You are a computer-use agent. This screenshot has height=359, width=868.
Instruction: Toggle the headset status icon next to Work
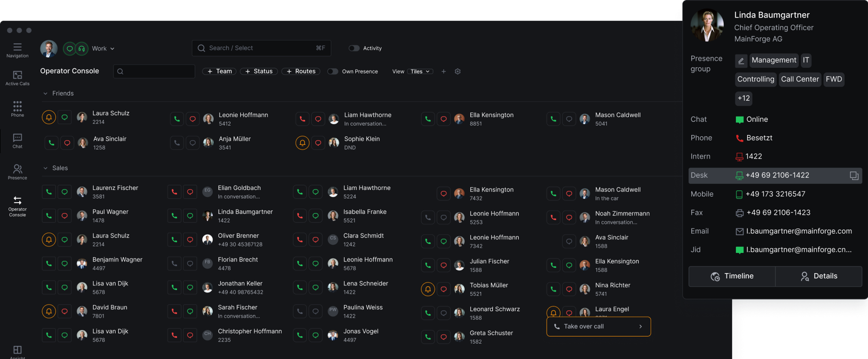coord(82,49)
